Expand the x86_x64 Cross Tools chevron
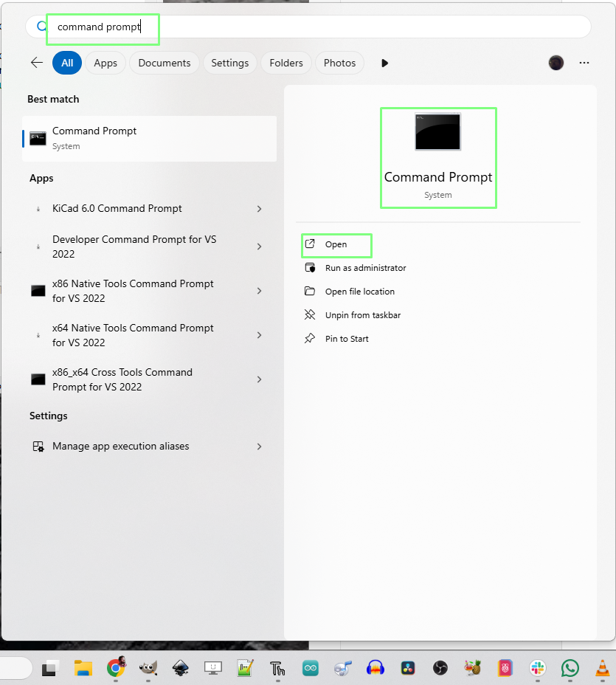616x685 pixels. (260, 379)
